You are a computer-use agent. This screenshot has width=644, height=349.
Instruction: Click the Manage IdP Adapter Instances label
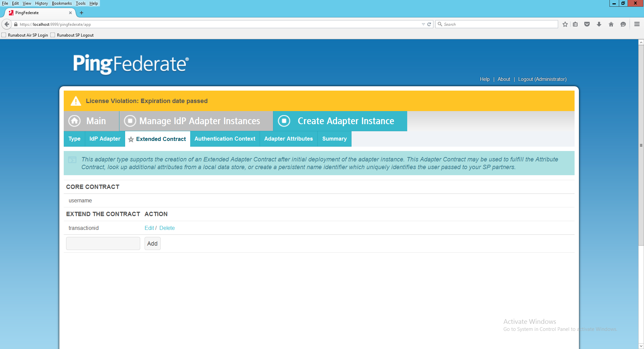point(200,121)
